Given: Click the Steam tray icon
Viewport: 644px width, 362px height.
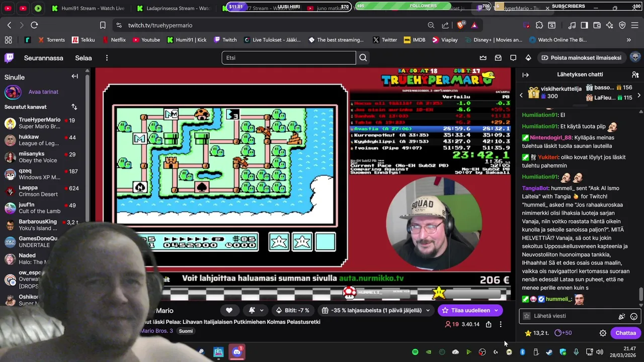Looking at the screenshot, I should (x=549, y=352).
